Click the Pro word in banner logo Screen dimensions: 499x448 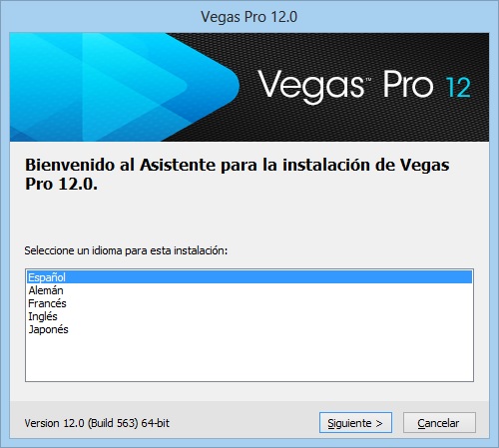point(408,83)
